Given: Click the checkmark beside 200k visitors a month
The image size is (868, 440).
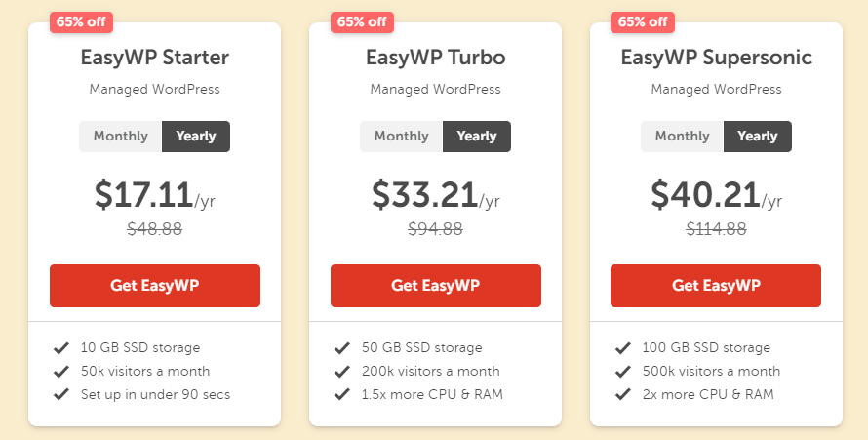Looking at the screenshot, I should click(342, 372).
